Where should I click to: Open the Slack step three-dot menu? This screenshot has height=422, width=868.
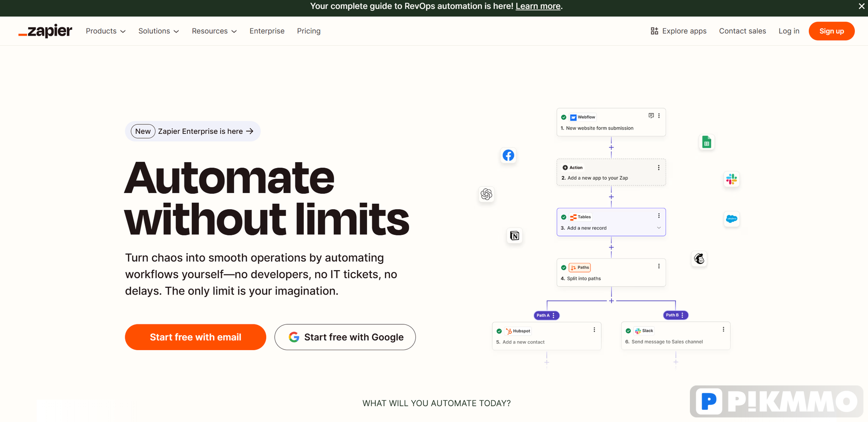click(x=723, y=330)
